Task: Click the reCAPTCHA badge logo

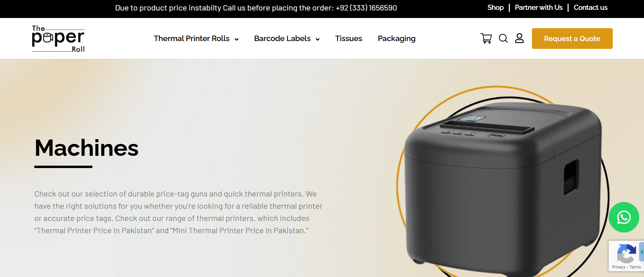Action: tap(626, 253)
